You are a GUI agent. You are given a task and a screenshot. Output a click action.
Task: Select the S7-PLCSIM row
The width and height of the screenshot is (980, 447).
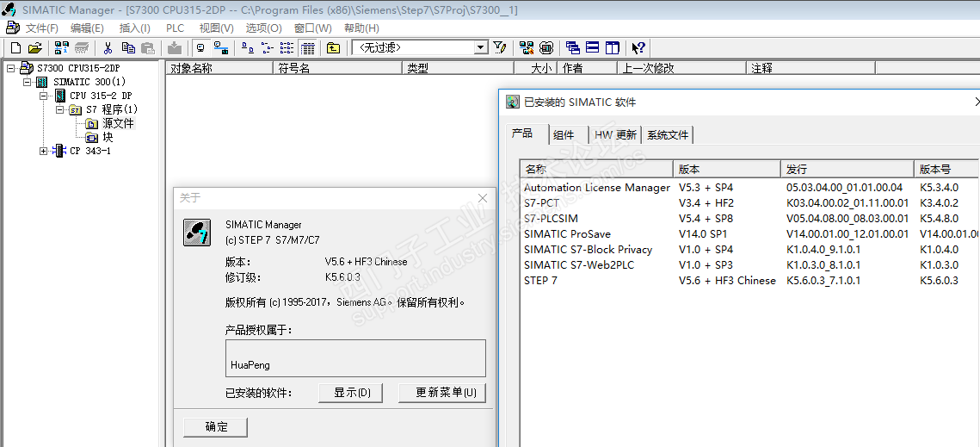pyautogui.click(x=749, y=219)
